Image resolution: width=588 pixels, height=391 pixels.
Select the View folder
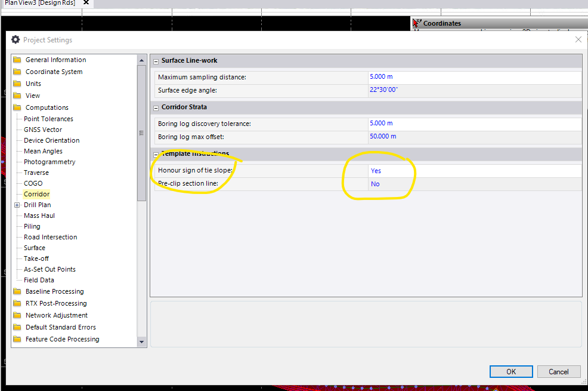[33, 96]
